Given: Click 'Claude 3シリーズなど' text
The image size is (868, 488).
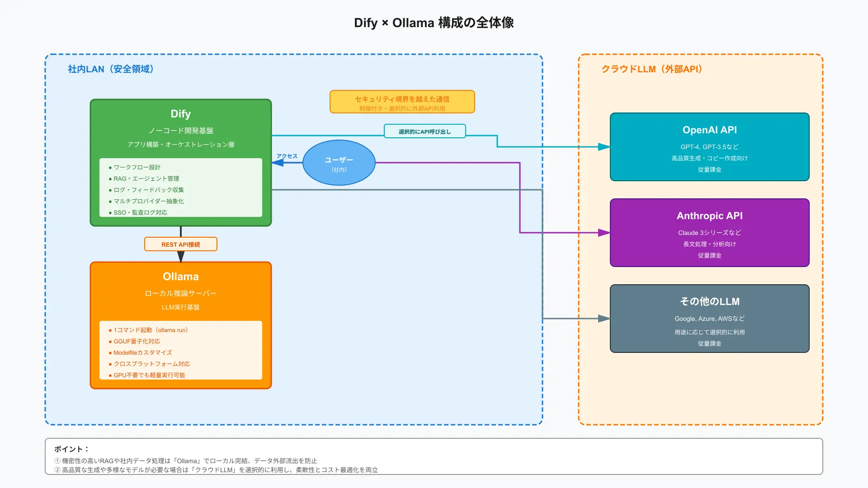Looking at the screenshot, I should click(709, 233).
